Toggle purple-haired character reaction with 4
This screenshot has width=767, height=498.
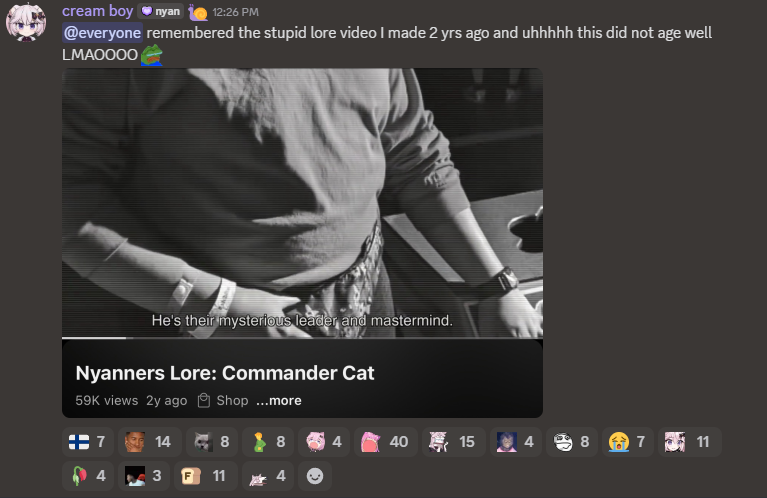(x=516, y=442)
